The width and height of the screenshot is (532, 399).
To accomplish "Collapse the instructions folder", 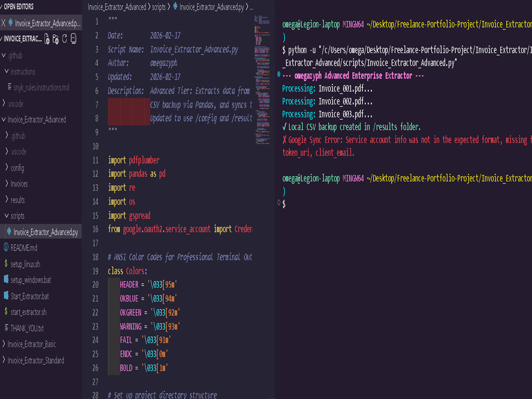I will point(6,71).
